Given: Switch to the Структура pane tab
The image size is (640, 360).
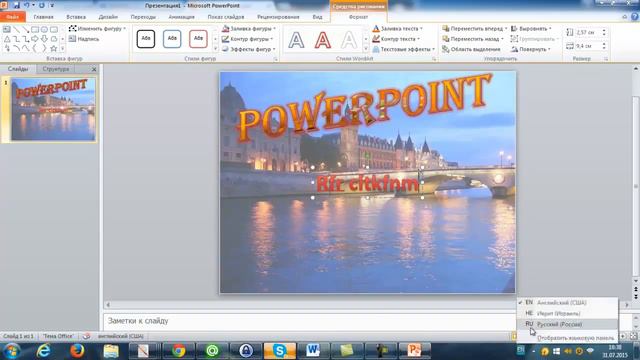Looking at the screenshot, I should pos(56,69).
